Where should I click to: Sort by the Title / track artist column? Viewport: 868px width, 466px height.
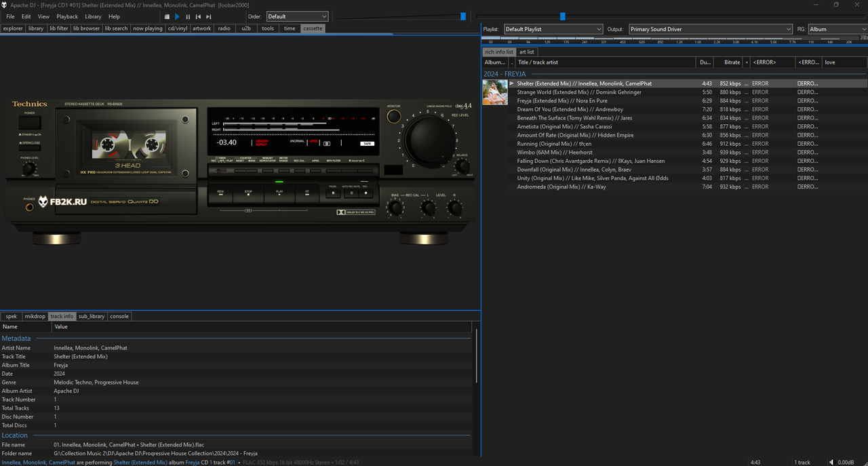[x=606, y=62]
